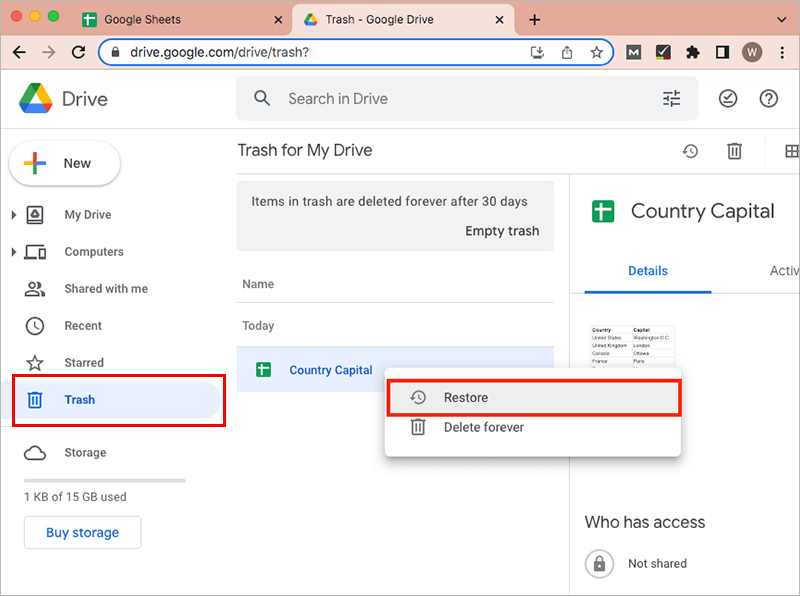The image size is (800, 596).
Task: Click delete forever toolbar trash icon
Action: (x=734, y=151)
